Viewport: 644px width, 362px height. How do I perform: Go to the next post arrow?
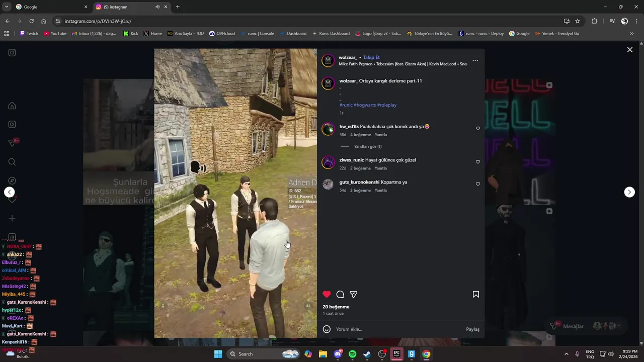[x=629, y=192]
